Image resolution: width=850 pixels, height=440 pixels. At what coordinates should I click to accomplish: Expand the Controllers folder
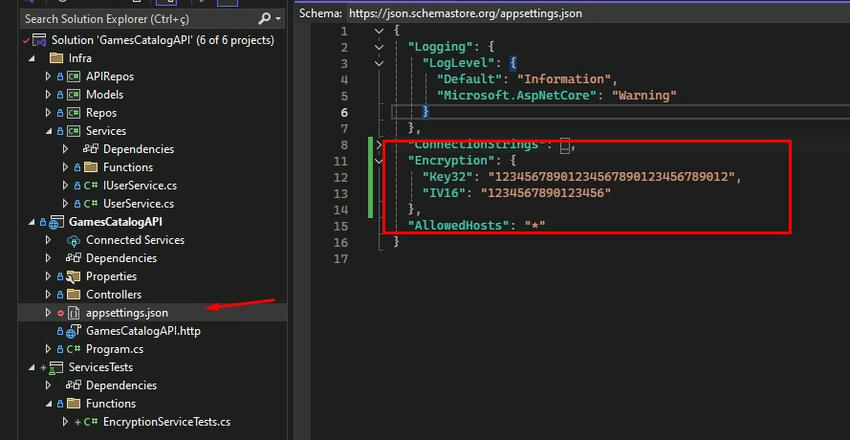[x=48, y=295]
